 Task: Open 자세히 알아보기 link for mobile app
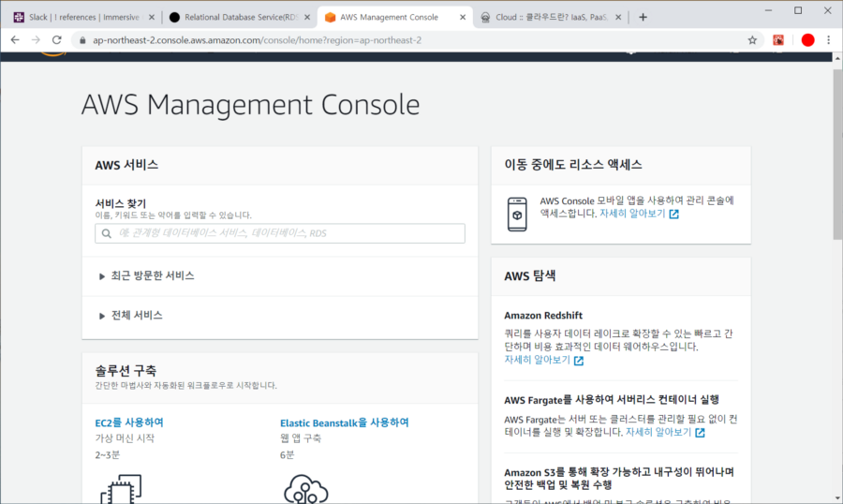pyautogui.click(x=632, y=214)
